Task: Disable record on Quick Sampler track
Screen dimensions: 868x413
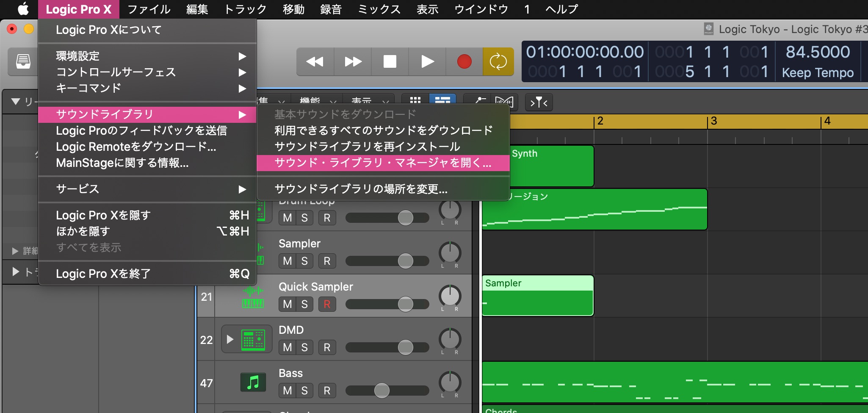Action: pos(327,304)
